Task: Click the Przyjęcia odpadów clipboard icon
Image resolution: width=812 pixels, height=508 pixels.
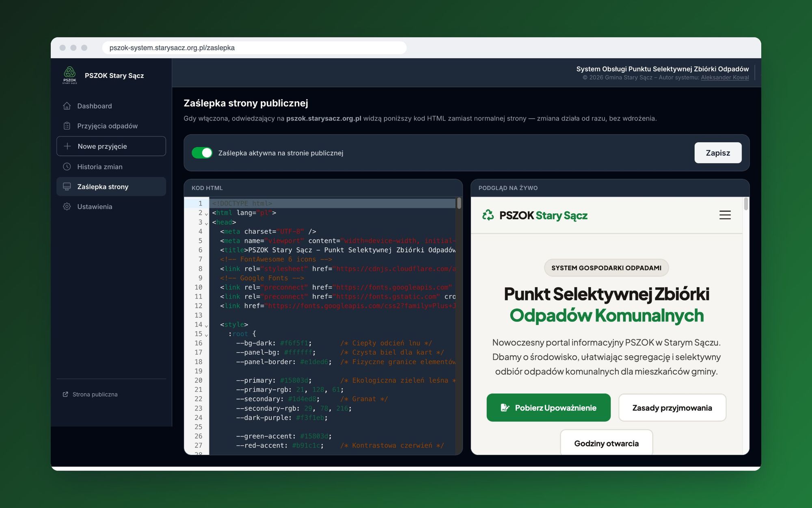Action: [67, 126]
